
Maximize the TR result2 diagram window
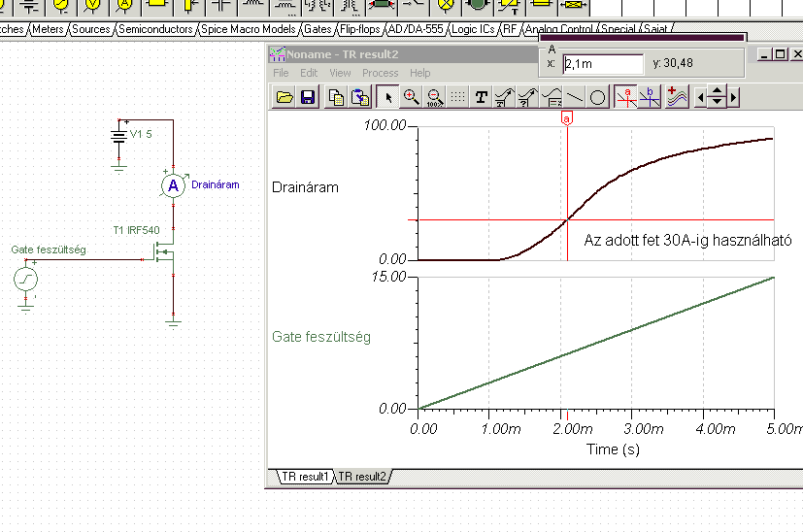780,53
